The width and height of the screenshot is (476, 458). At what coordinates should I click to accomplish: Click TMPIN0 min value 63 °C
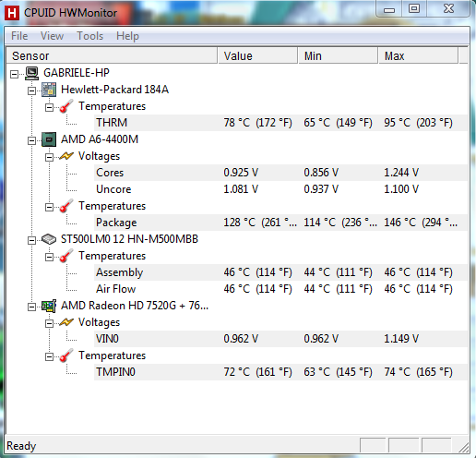pos(338,372)
